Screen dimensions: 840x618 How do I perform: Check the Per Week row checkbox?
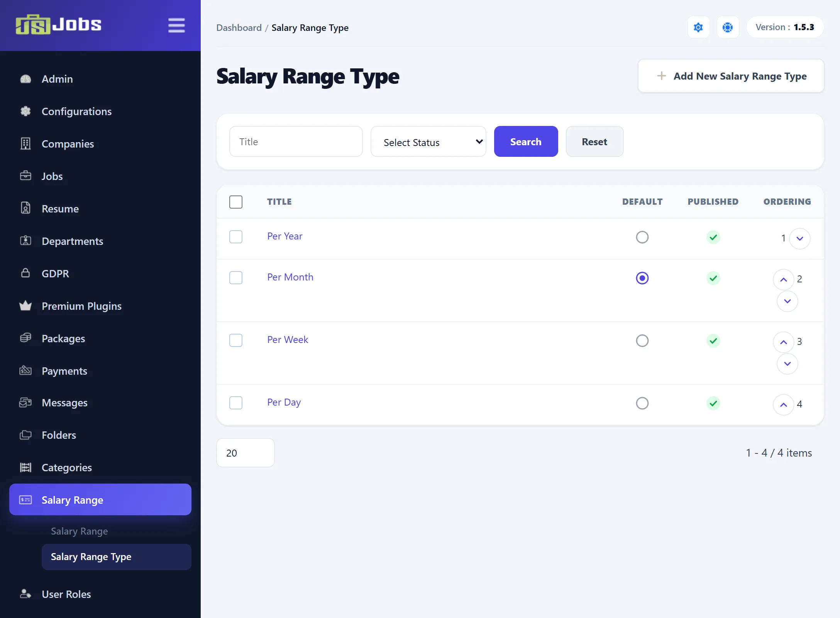236,340
